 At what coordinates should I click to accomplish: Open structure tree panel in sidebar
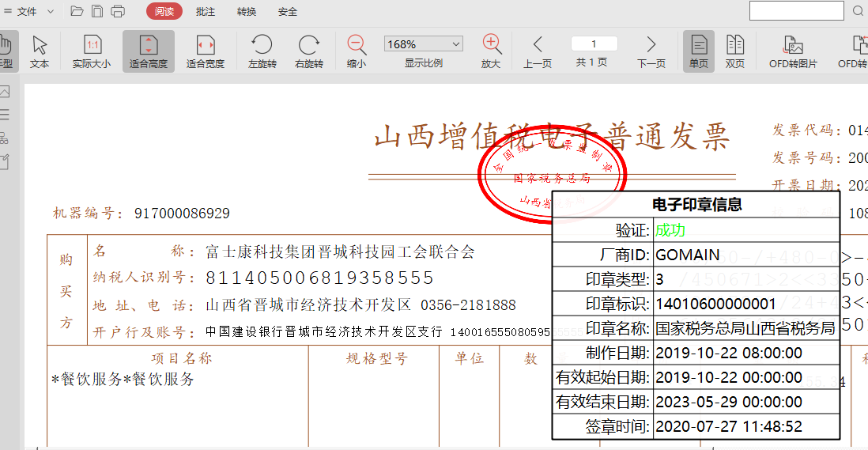[x=5, y=138]
